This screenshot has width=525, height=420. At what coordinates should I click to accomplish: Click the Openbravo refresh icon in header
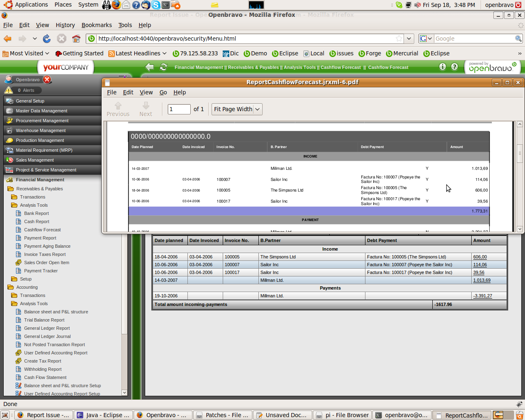point(163,67)
